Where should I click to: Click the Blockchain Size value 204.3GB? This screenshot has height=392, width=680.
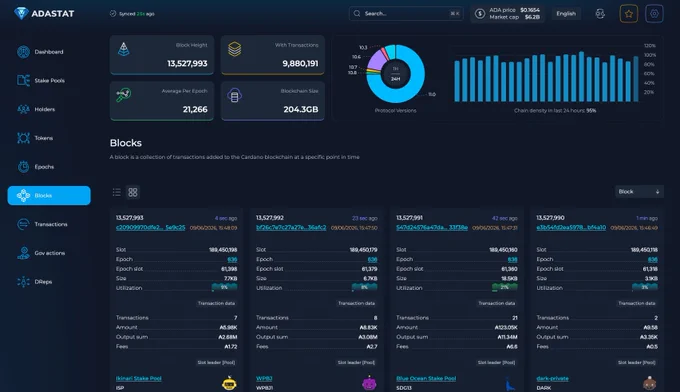pyautogui.click(x=301, y=110)
